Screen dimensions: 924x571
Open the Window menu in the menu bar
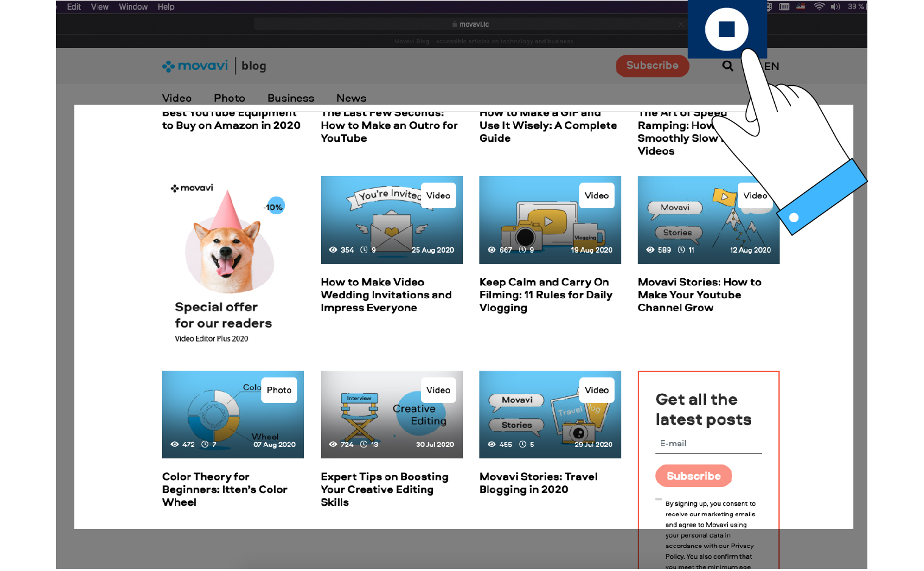point(133,7)
